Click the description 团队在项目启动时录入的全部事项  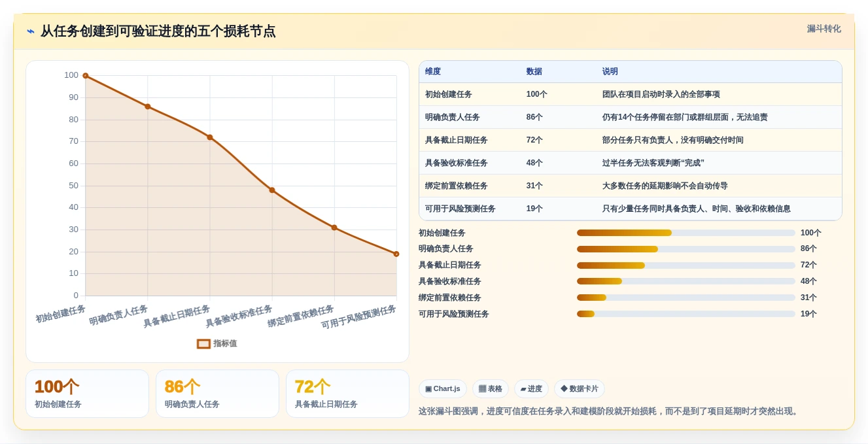[661, 94]
